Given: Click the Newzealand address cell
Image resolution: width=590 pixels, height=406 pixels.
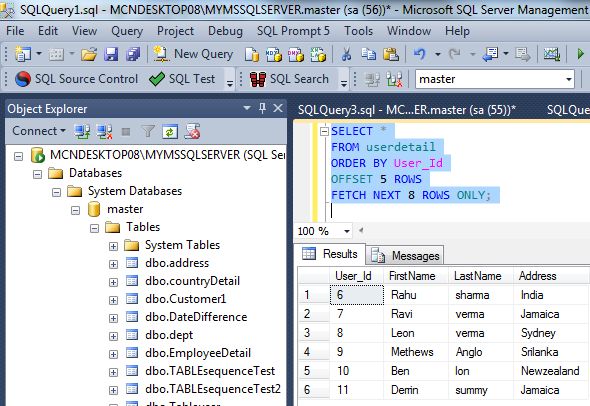Looking at the screenshot, I should 550,371.
